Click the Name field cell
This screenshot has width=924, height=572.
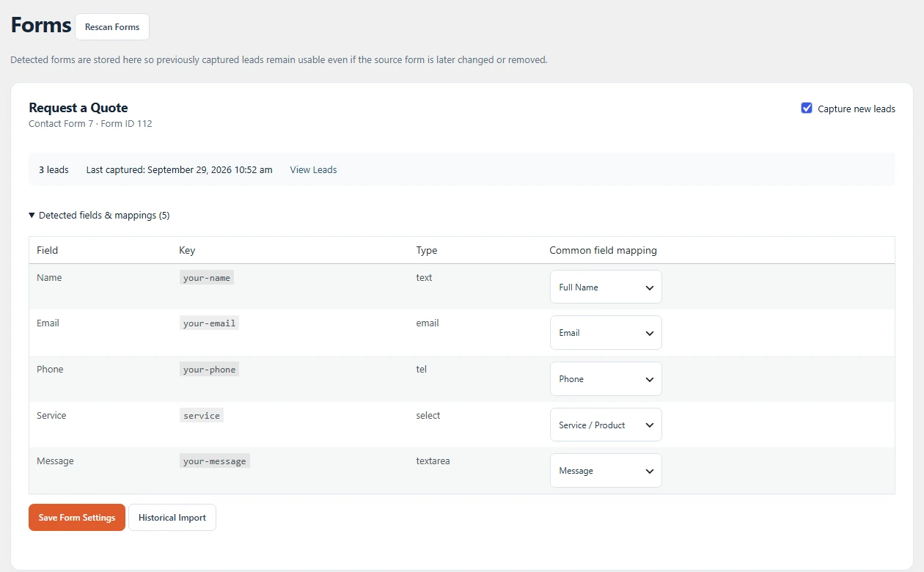[49, 278]
